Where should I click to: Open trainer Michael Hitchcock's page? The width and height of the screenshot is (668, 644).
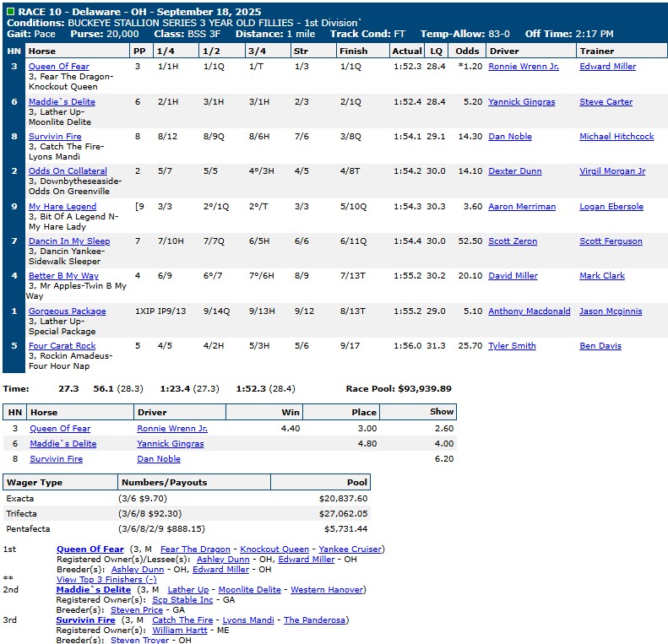616,137
